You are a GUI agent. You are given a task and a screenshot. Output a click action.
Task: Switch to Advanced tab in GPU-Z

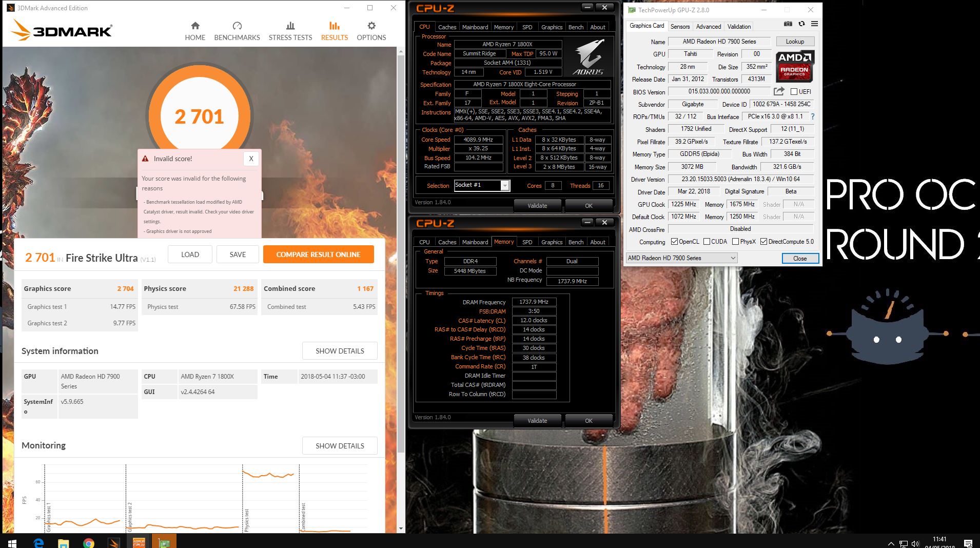coord(708,27)
